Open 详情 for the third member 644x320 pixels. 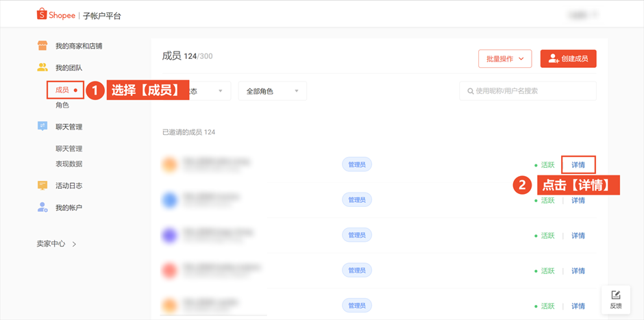click(578, 236)
